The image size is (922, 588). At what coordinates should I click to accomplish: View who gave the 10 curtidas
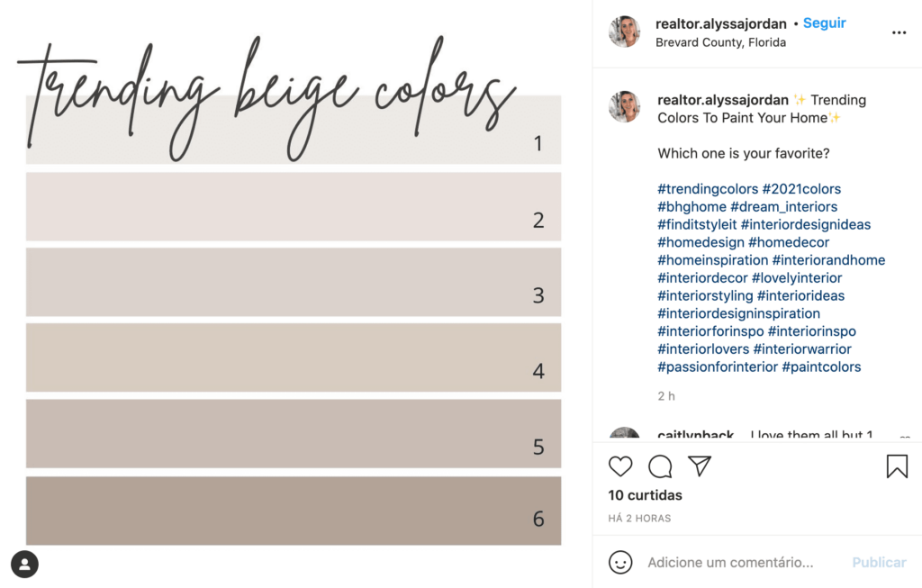tap(645, 494)
